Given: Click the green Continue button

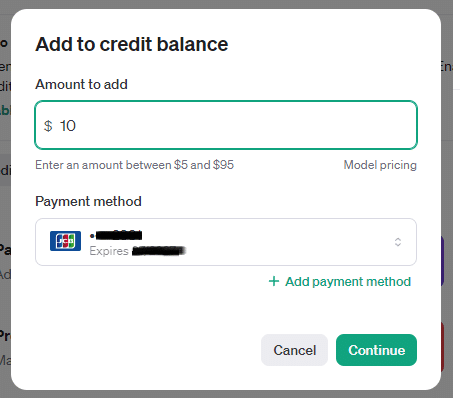Looking at the screenshot, I should [x=376, y=350].
